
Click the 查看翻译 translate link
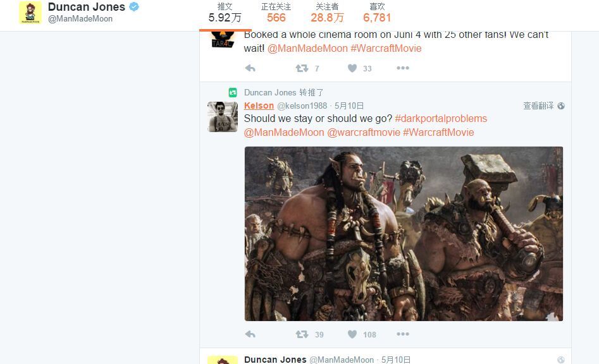(538, 106)
